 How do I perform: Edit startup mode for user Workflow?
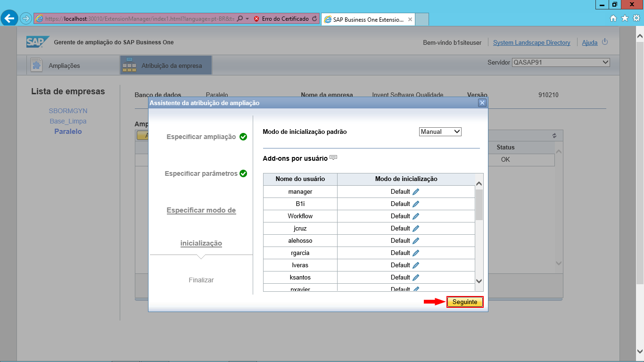[x=415, y=216]
